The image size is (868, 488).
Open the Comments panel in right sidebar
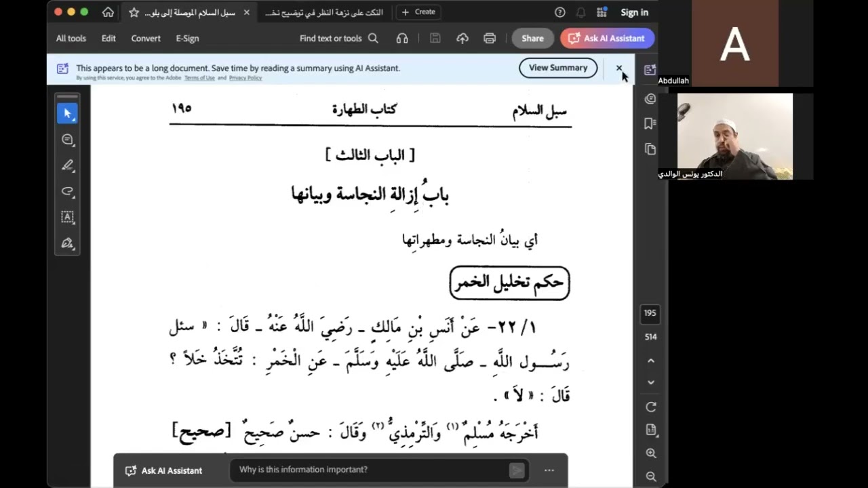[x=650, y=99]
